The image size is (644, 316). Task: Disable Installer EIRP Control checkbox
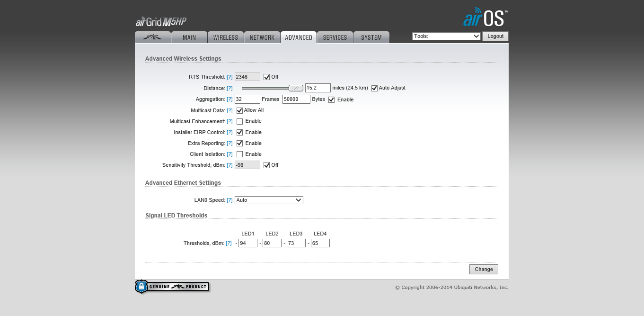[x=239, y=133]
